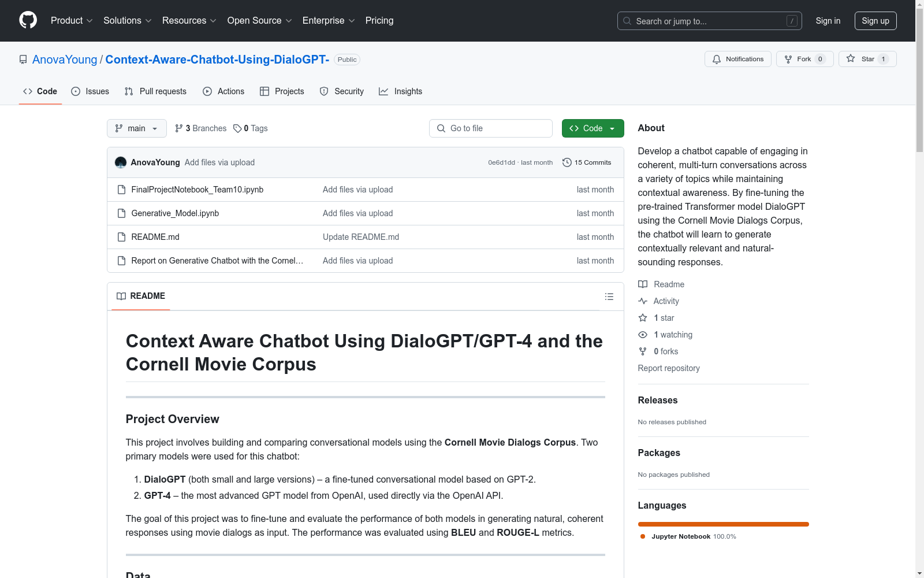Click the Jupyter Notebook language link
This screenshot has width=924, height=578.
pyautogui.click(x=688, y=536)
